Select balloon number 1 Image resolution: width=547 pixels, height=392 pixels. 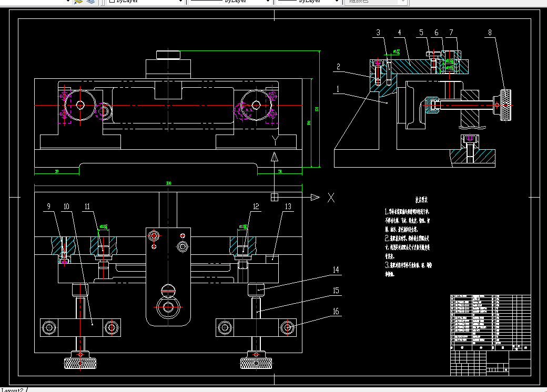click(337, 89)
